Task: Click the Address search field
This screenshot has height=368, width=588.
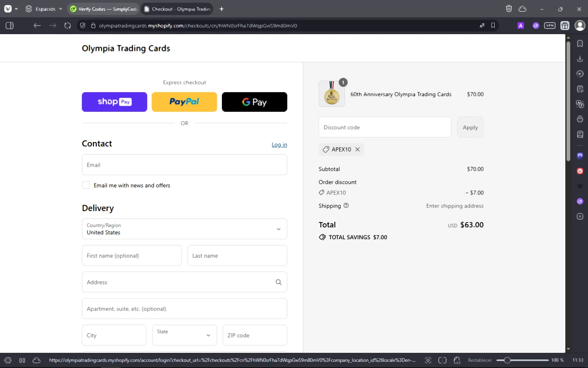Action: click(184, 282)
